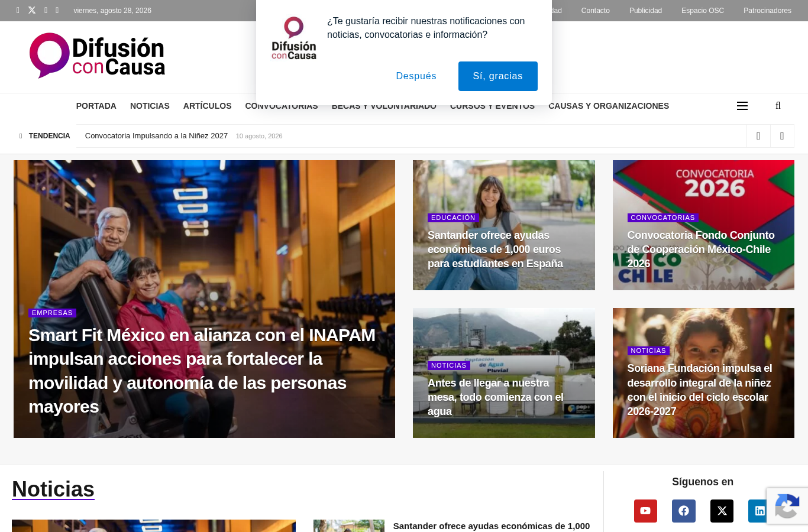
Task: Click the notification prompt question text
Action: 426,28
